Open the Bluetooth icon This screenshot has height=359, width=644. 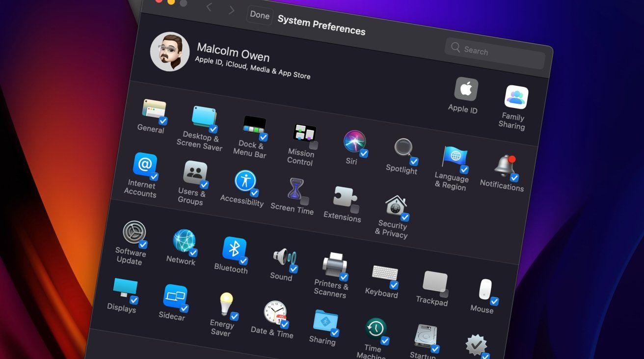tap(235, 249)
